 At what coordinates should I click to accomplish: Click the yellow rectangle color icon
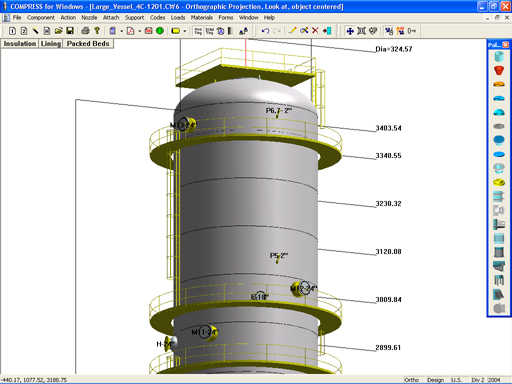pos(175,31)
